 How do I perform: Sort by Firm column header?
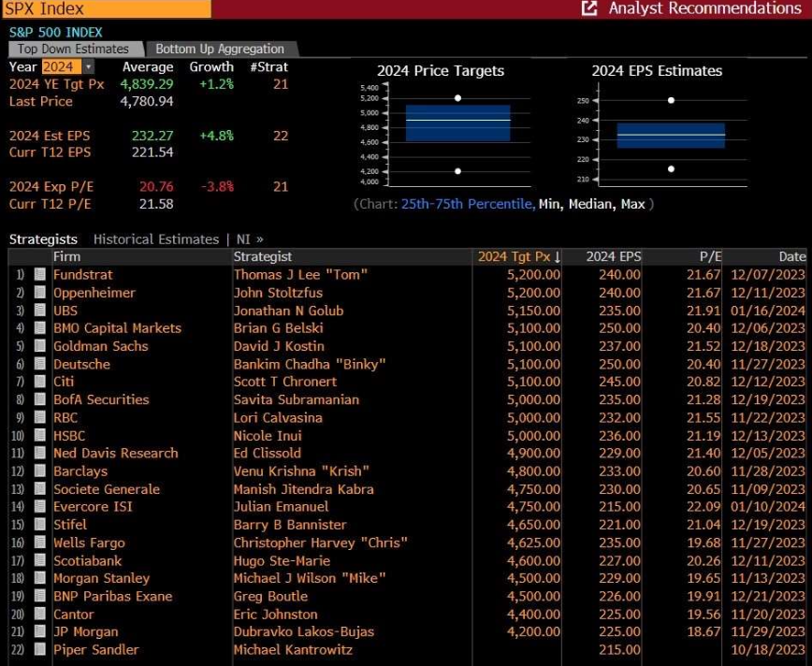[142, 257]
